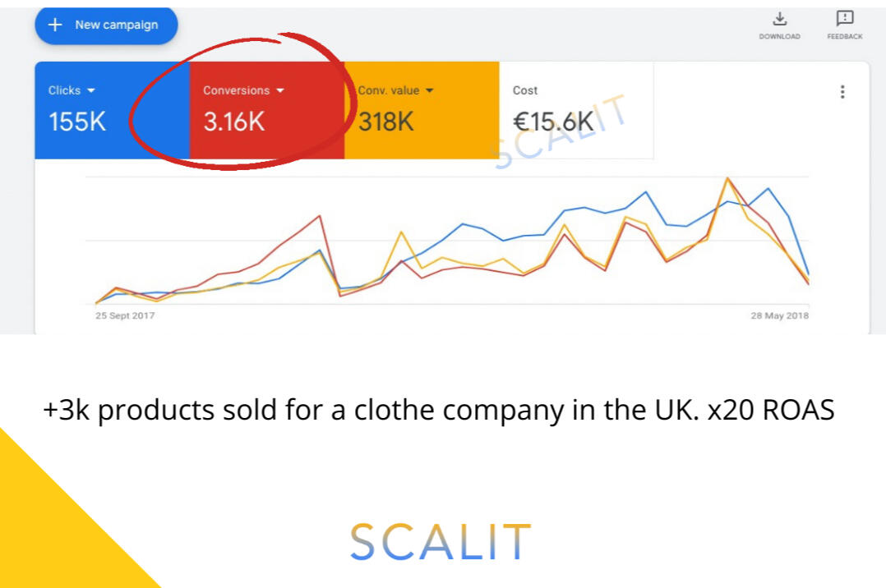Click the 3.16K conversions value

(234, 122)
